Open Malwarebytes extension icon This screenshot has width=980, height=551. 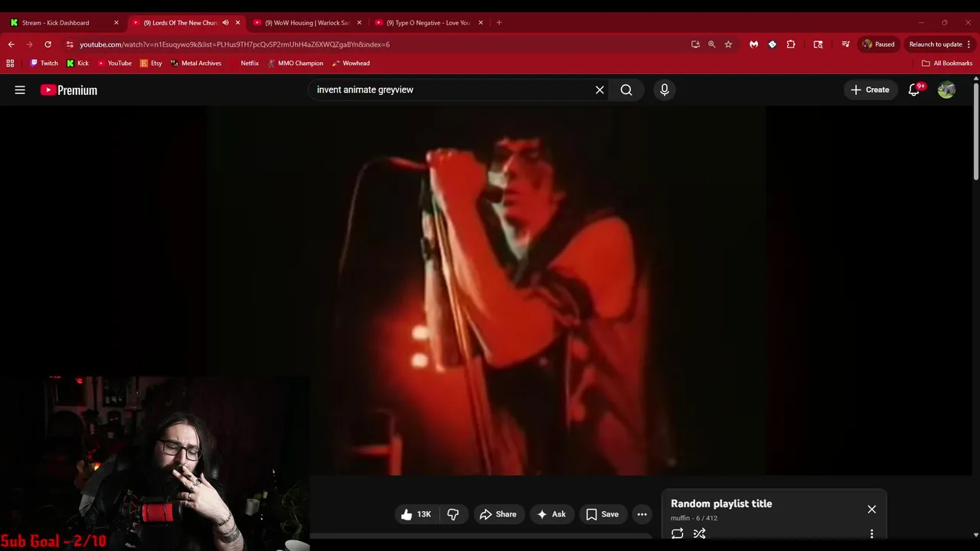coord(754,44)
